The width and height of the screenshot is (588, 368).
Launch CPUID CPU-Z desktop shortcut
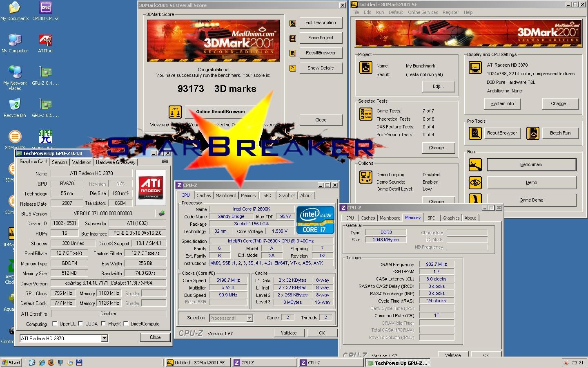pos(45,11)
